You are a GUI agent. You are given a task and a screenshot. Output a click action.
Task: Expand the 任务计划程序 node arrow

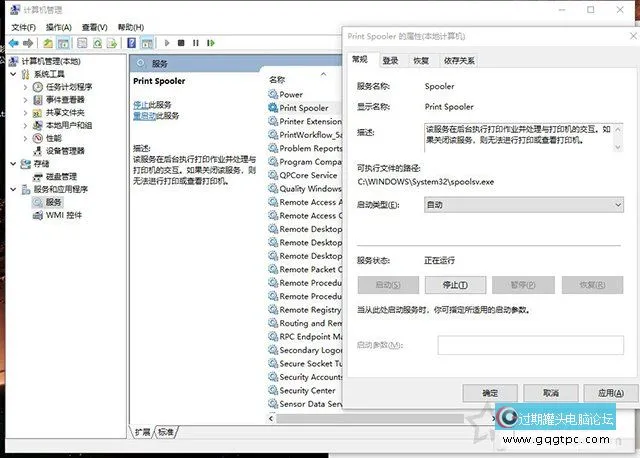coord(25,87)
